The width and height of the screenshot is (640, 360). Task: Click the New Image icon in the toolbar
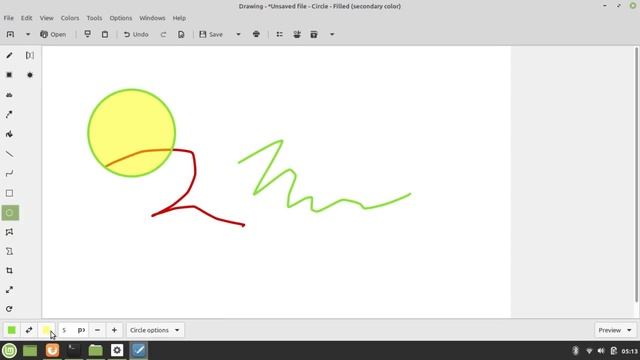click(x=10, y=34)
